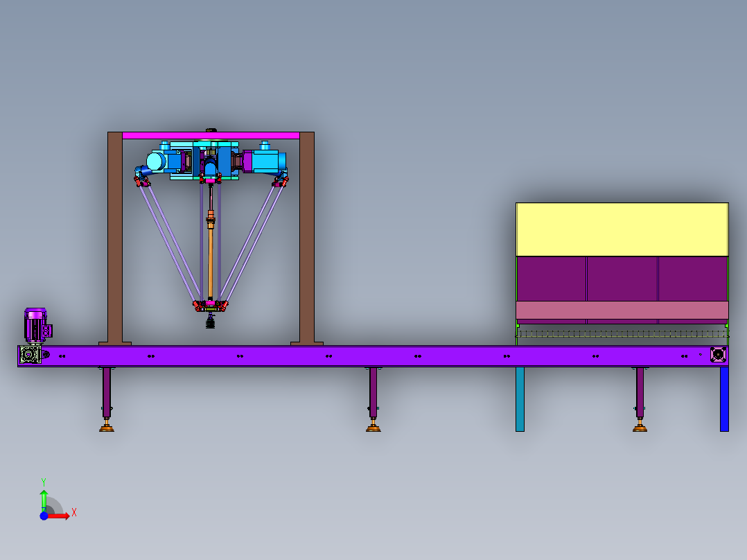Viewport: 747px width, 560px height.
Task: Select the left cyan servo motor of the delta robot
Action: (x=162, y=161)
